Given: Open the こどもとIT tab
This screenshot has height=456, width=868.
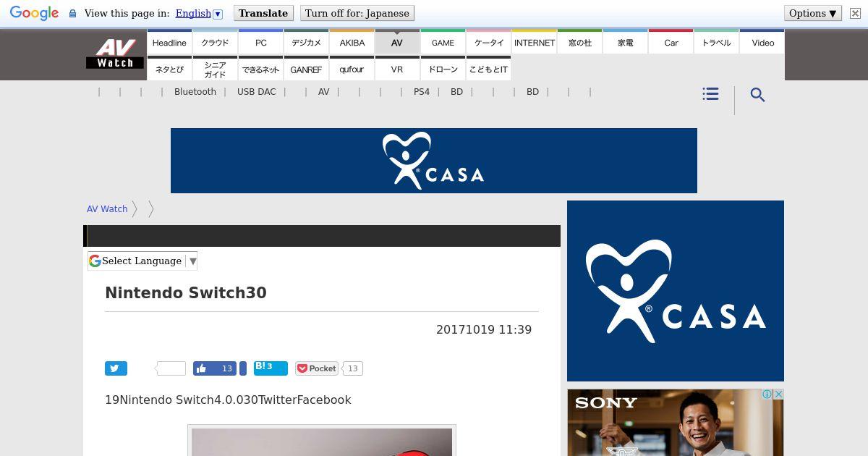Looking at the screenshot, I should click(489, 69).
